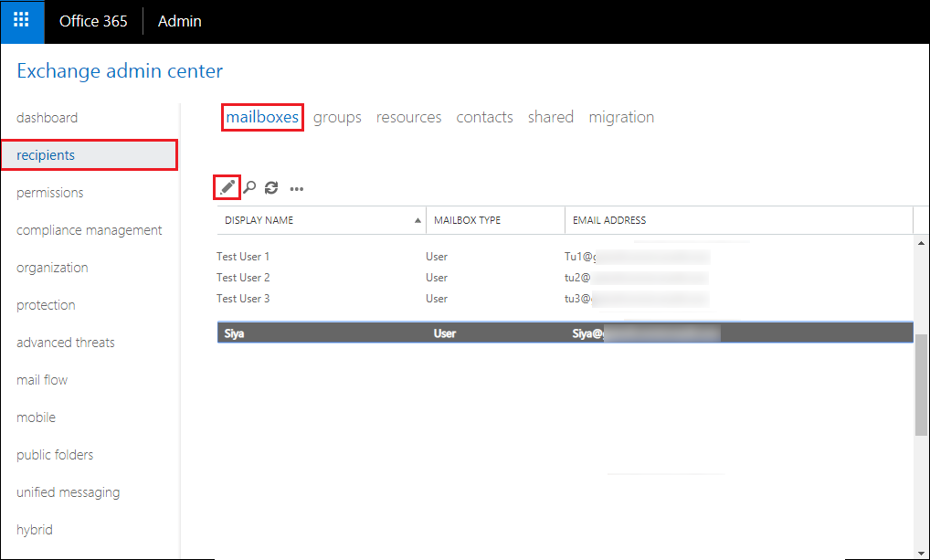Switch to the groups tab
930x560 pixels.
(x=337, y=118)
